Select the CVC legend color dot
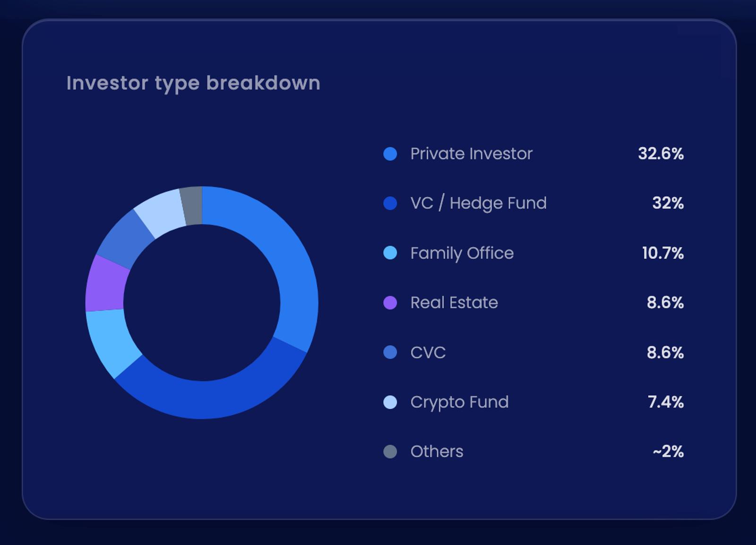 (390, 352)
